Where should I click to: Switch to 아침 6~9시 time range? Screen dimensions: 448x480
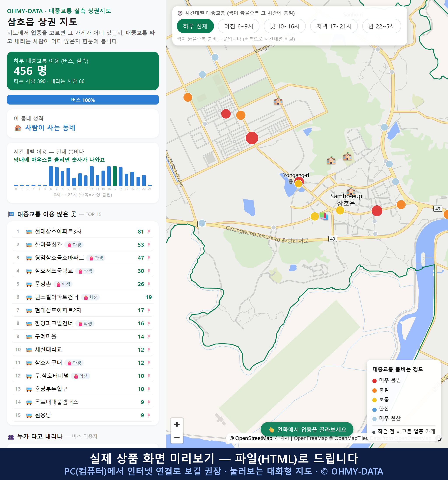point(239,26)
